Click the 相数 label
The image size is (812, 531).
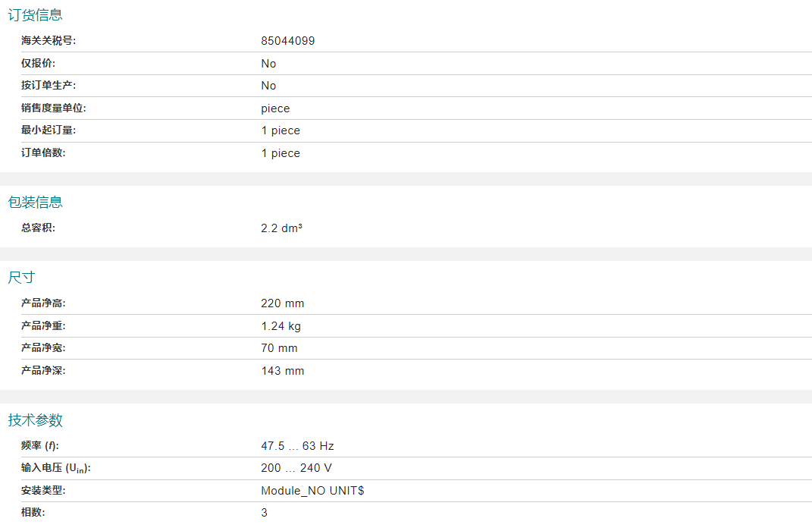33,512
